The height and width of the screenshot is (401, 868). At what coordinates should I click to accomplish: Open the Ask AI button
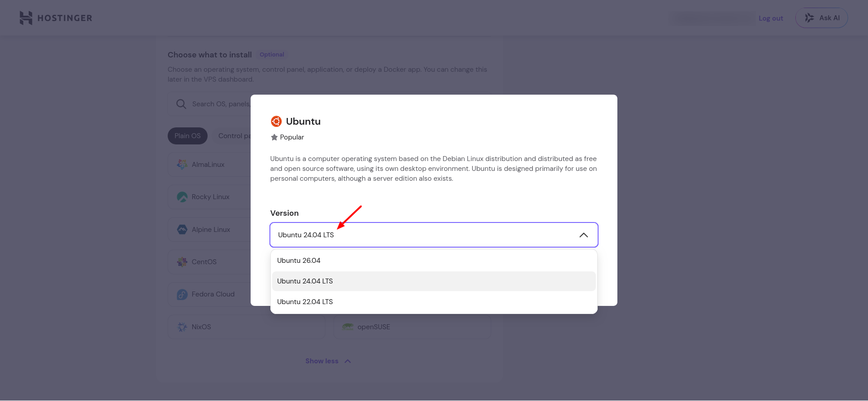click(x=821, y=18)
